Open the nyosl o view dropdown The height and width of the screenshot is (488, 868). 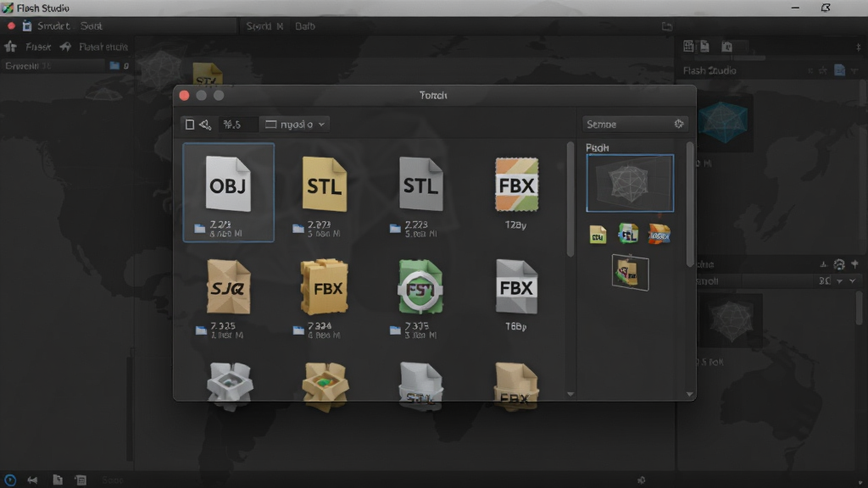point(295,125)
